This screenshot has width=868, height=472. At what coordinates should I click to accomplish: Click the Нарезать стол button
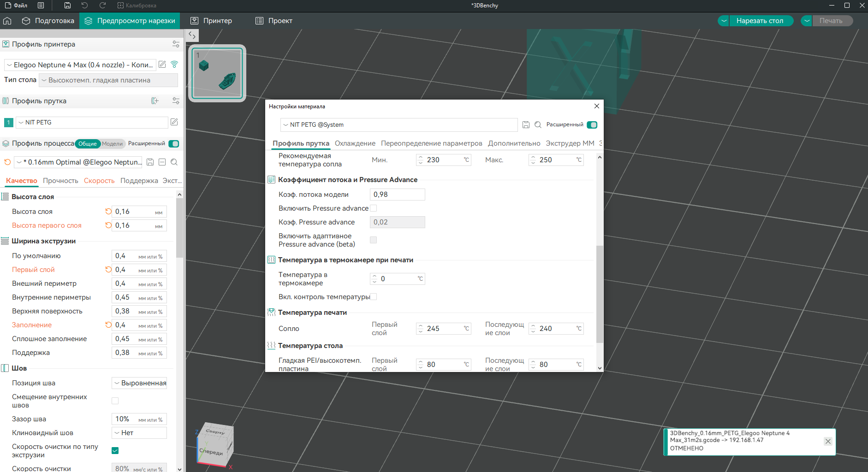tap(760, 21)
